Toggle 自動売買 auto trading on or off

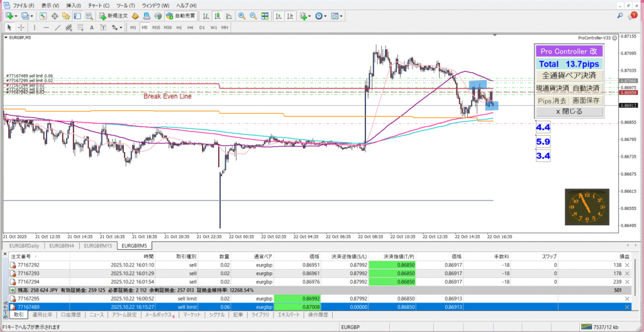pyautogui.click(x=179, y=16)
